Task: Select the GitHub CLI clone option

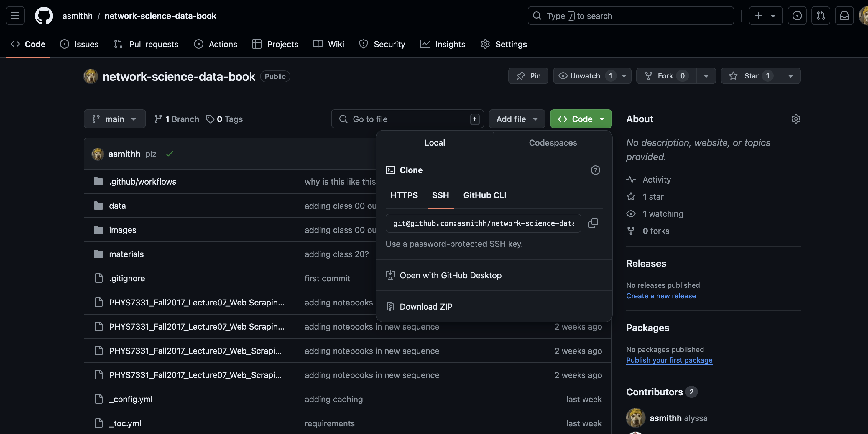Action: 484,195
